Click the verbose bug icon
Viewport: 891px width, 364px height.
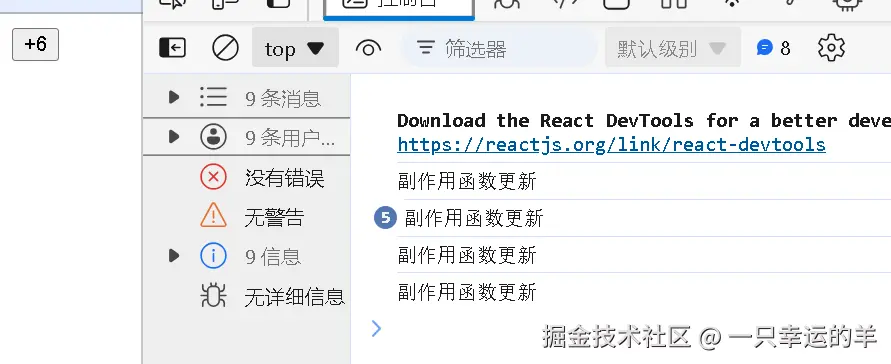pos(214,296)
